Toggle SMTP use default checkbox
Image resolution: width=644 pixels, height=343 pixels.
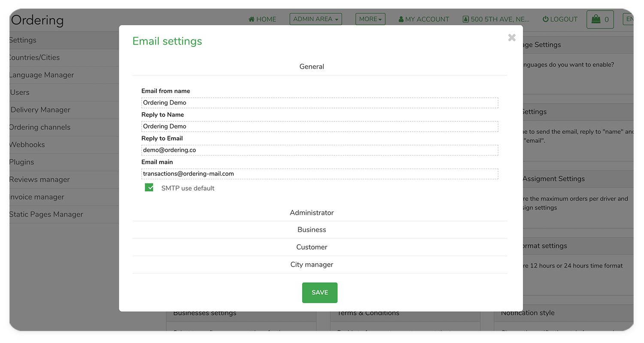[x=149, y=187]
